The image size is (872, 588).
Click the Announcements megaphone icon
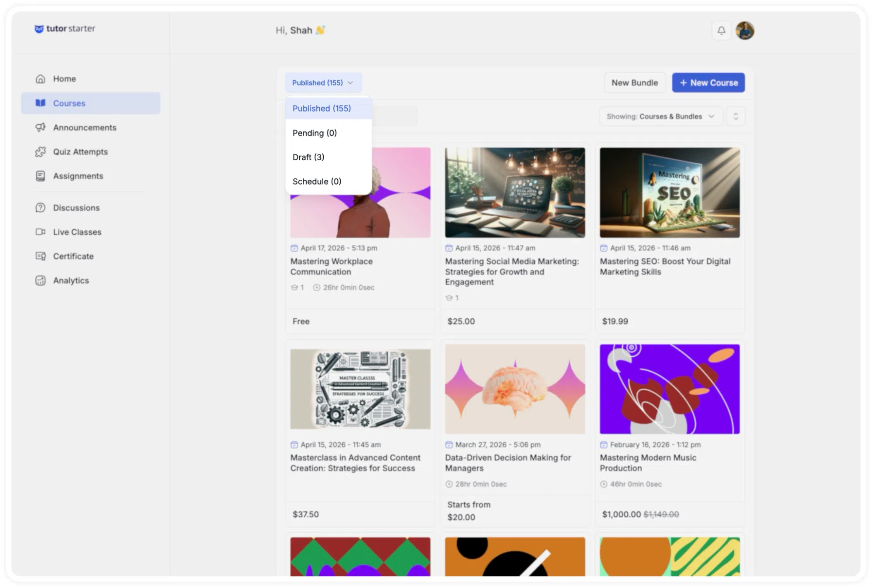pyautogui.click(x=41, y=127)
